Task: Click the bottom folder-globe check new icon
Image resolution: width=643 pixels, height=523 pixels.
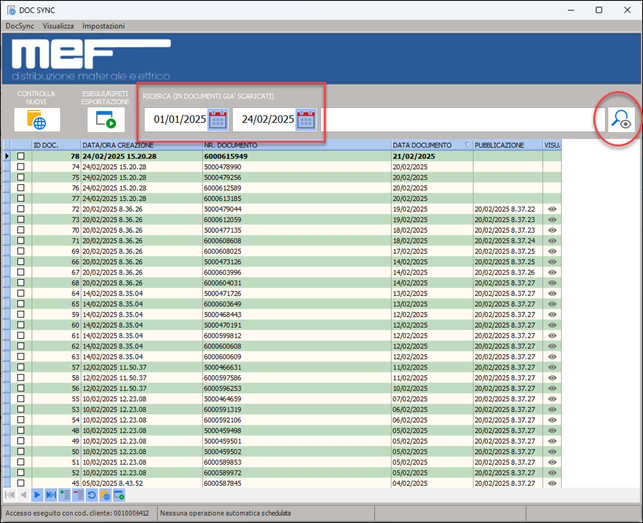Action: click(105, 495)
